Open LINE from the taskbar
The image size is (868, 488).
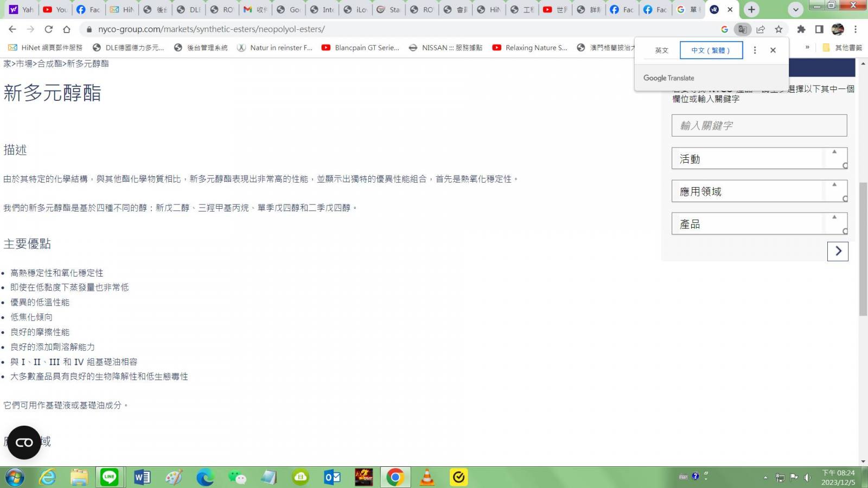(110, 477)
